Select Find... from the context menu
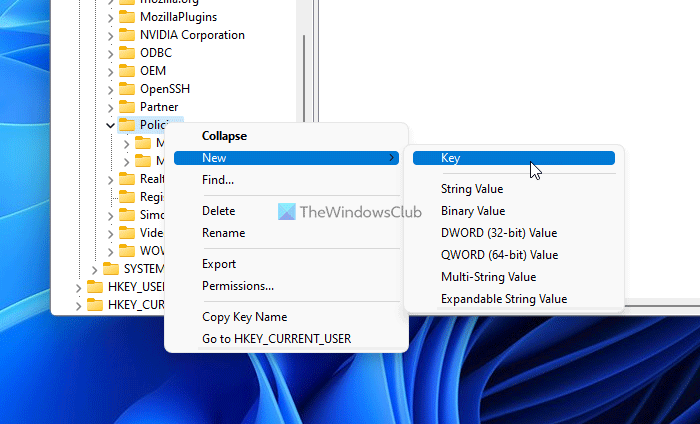The image size is (700, 424). pos(286,180)
